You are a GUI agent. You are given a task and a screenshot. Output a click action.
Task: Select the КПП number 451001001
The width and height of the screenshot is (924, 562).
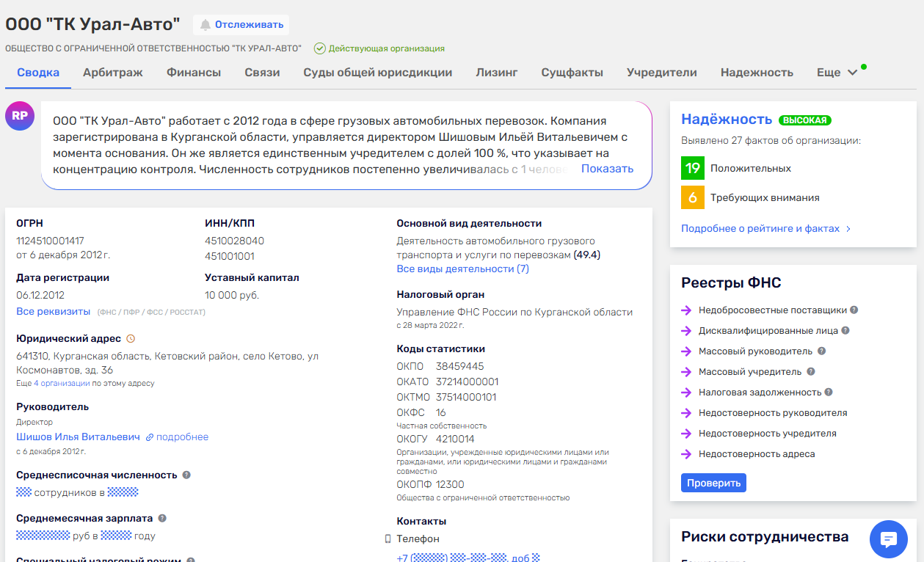tap(230, 256)
